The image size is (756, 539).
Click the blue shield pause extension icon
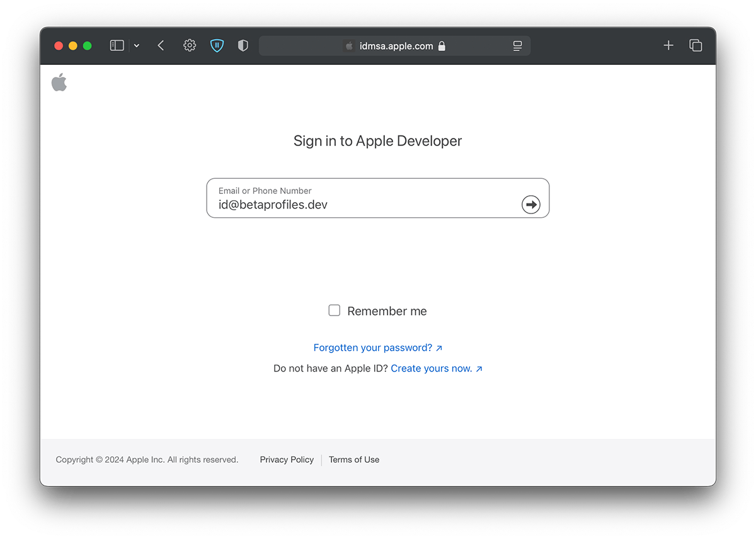pos(217,45)
